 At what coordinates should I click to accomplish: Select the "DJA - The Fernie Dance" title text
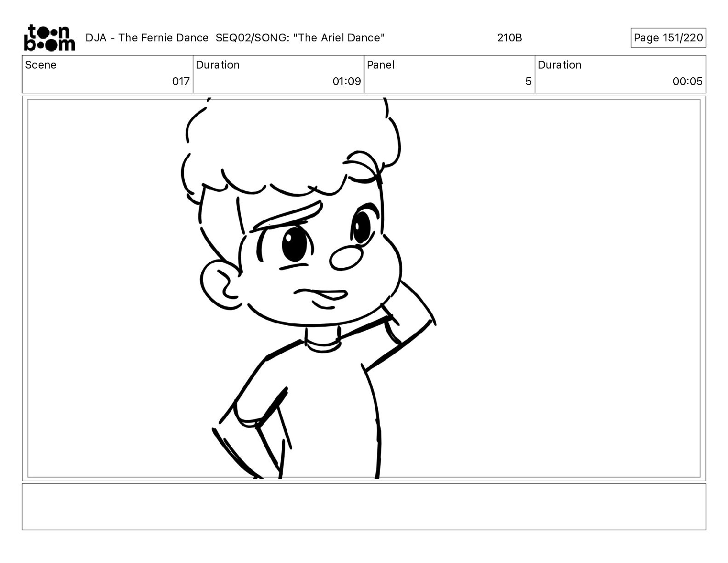coord(147,38)
